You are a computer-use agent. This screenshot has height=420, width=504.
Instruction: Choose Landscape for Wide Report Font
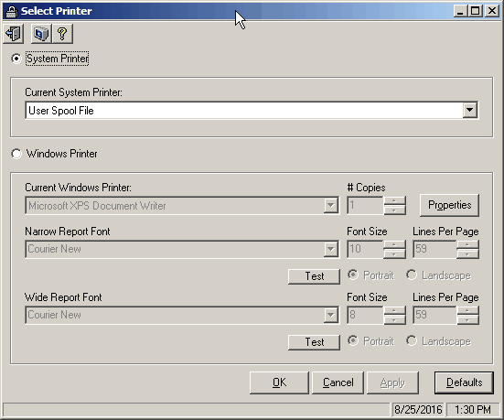[x=412, y=340]
